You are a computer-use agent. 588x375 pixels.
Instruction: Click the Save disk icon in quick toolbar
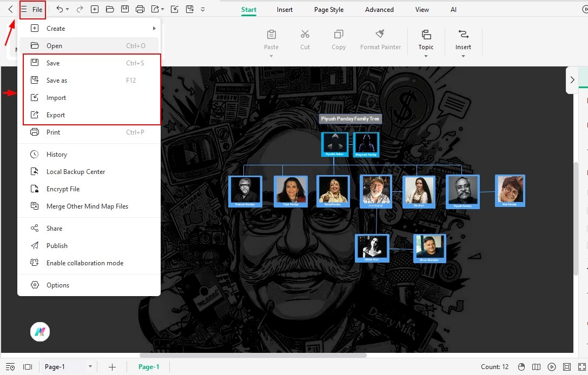[125, 9]
